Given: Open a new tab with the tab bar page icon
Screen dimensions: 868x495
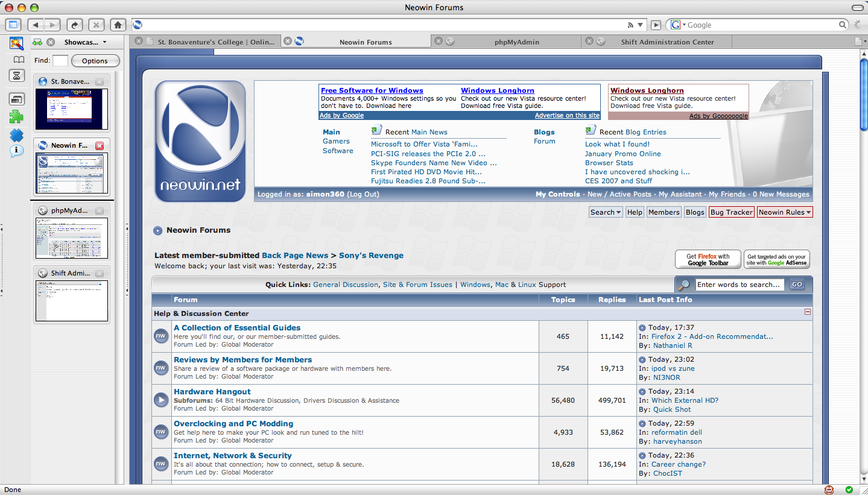Looking at the screenshot, I should (x=859, y=42).
